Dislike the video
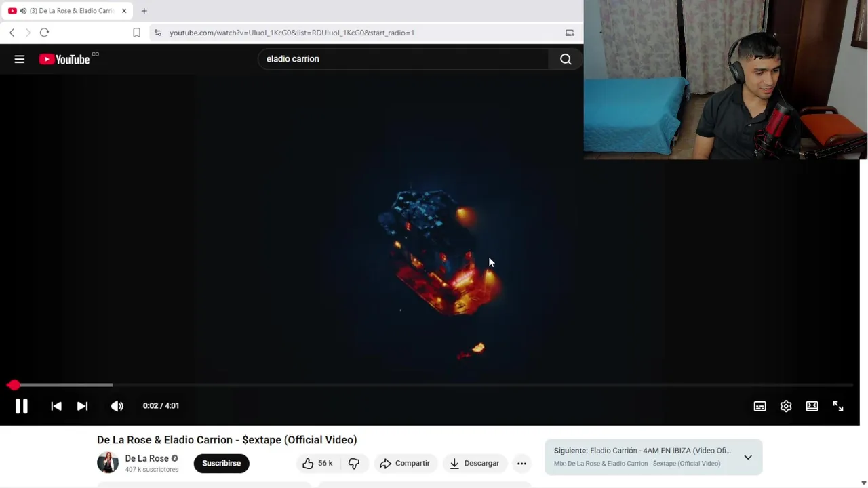This screenshot has height=488, width=868. 354,463
